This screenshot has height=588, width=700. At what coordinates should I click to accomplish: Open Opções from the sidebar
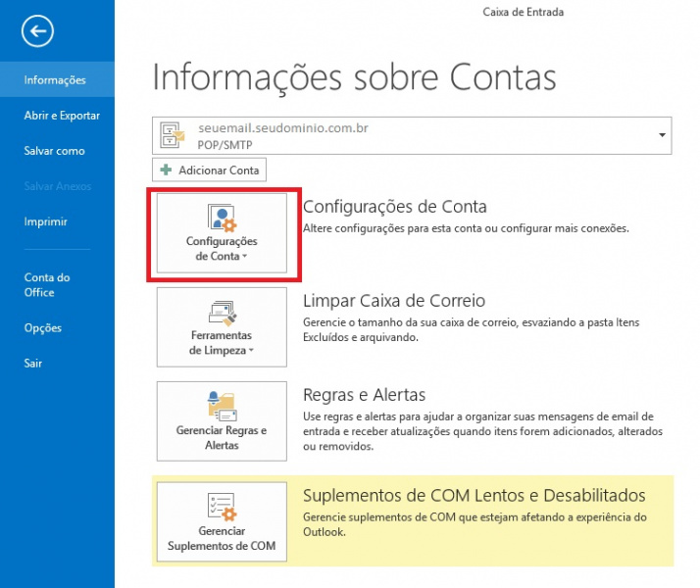pyautogui.click(x=43, y=328)
